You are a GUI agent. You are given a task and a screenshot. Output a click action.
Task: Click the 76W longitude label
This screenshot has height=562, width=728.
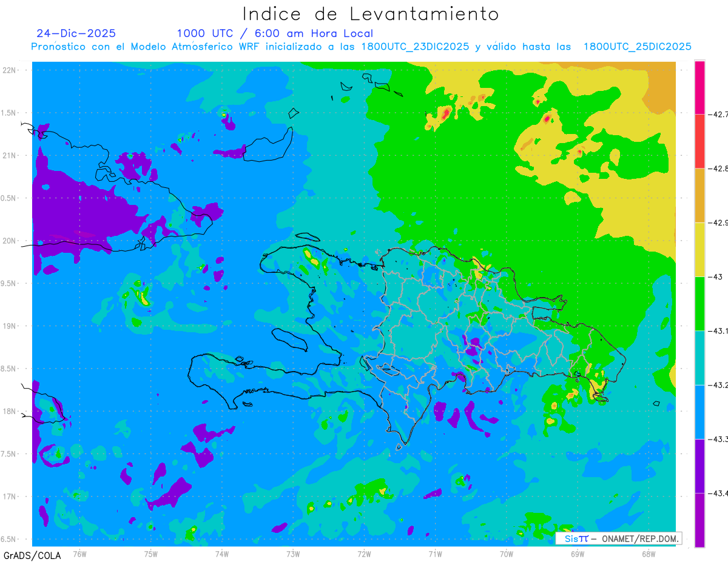(x=79, y=554)
